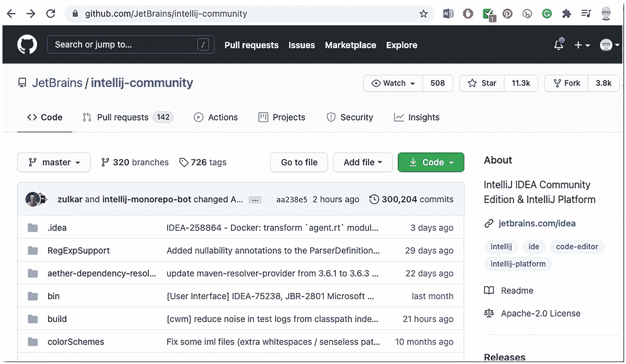Open intellij-monorepo-bot author link
626x364 pixels.
click(147, 199)
